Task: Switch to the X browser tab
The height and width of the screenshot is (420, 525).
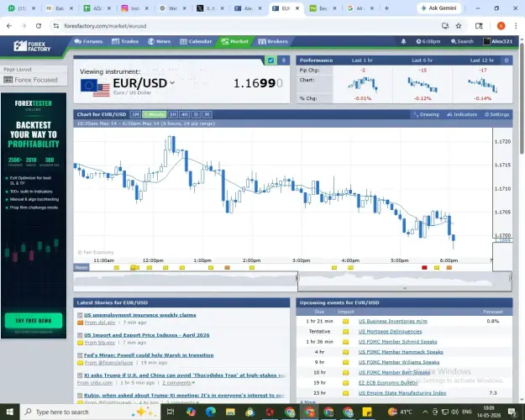Action: tap(210, 8)
